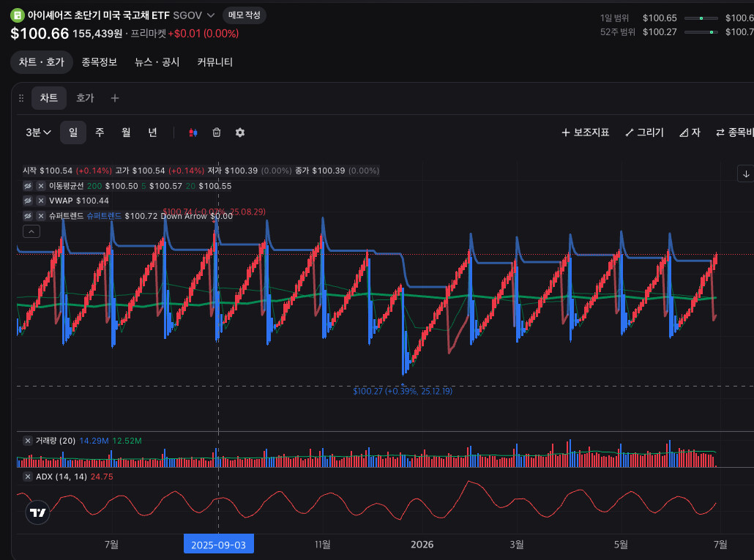Click the 1일 범위 range slider

pyautogui.click(x=701, y=18)
